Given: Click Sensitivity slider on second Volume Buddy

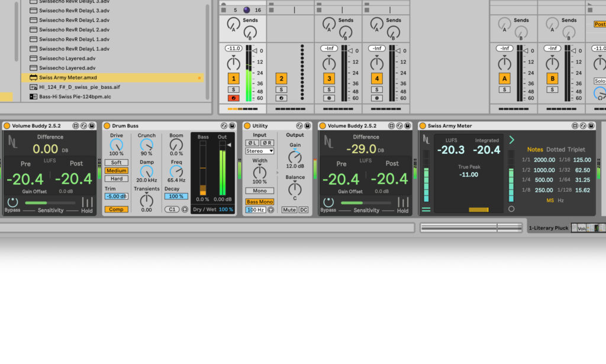Looking at the screenshot, I should coord(366,202).
